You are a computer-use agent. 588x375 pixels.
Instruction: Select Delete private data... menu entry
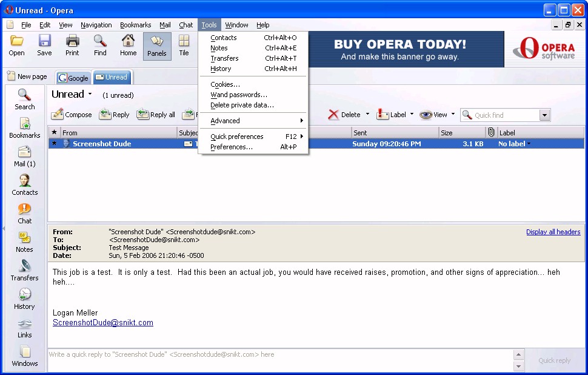pos(253,105)
